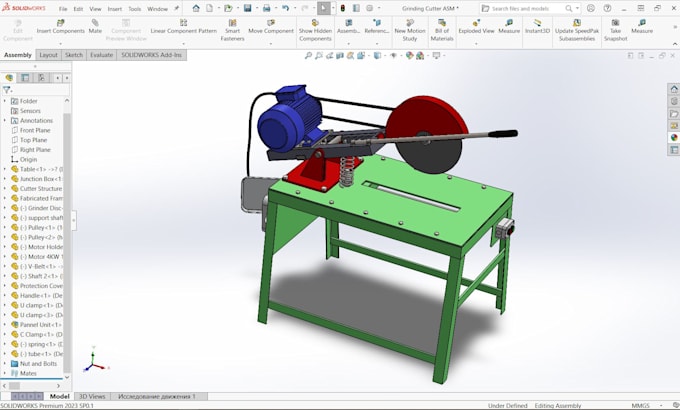Expand the Mates folder
This screenshot has width=680, height=410.
coord(5,373)
